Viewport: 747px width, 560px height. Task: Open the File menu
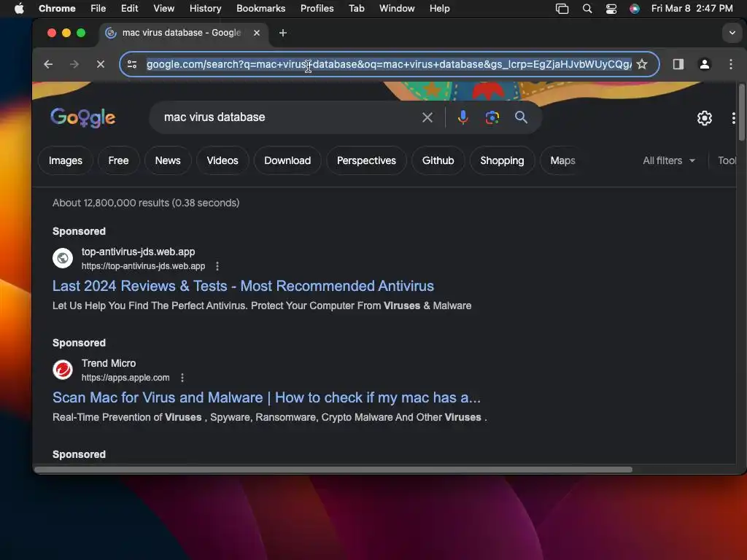(x=98, y=9)
